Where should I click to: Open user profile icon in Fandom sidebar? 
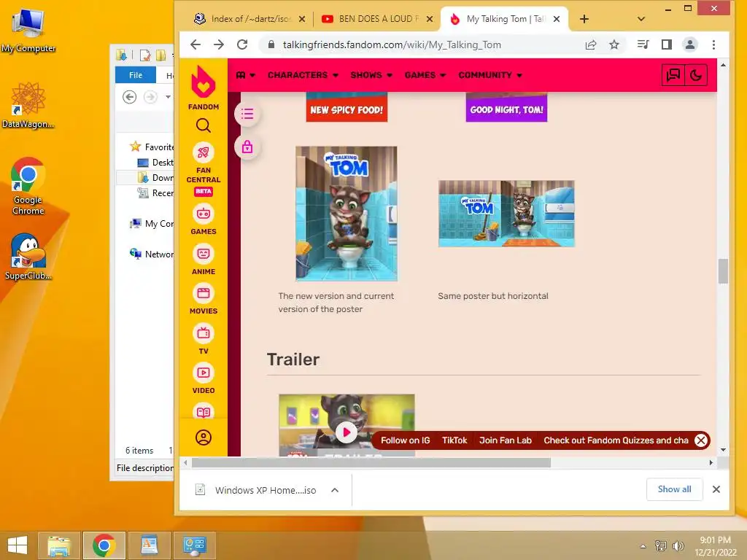pyautogui.click(x=204, y=437)
